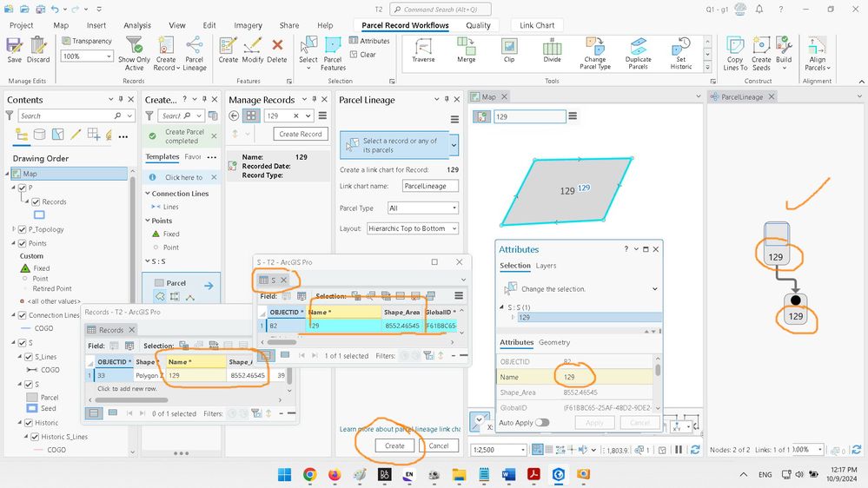The width and height of the screenshot is (868, 488).
Task: Click the back arrow in Manage Records pane
Action: [235, 115]
